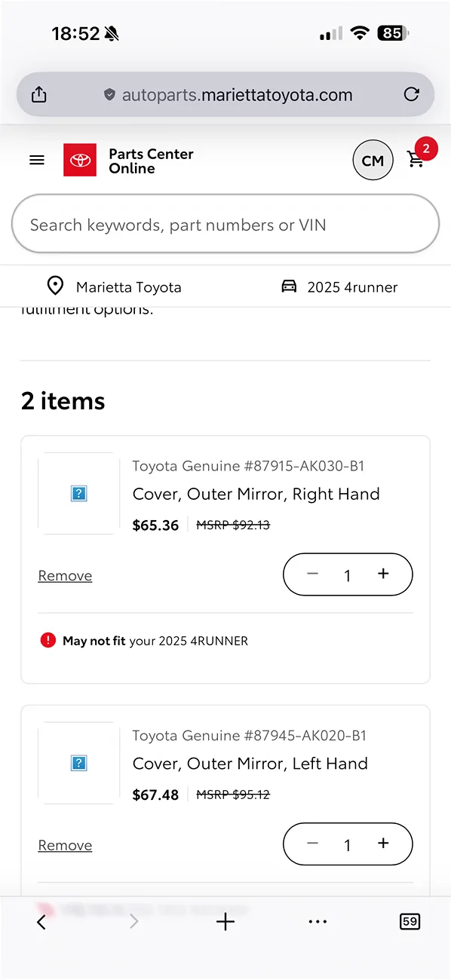Open the shopping cart with 2 items
The image size is (451, 980).
click(416, 160)
